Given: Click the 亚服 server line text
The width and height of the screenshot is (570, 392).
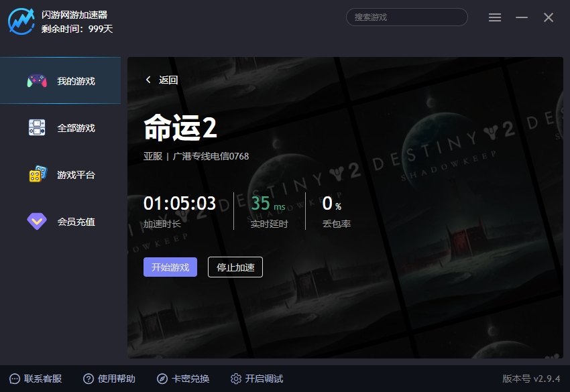Looking at the screenshot, I should point(196,156).
